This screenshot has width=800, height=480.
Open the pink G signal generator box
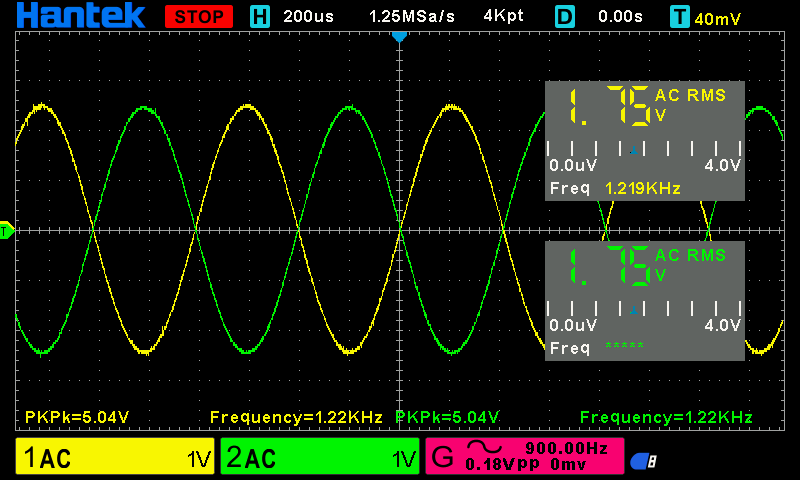525,456
